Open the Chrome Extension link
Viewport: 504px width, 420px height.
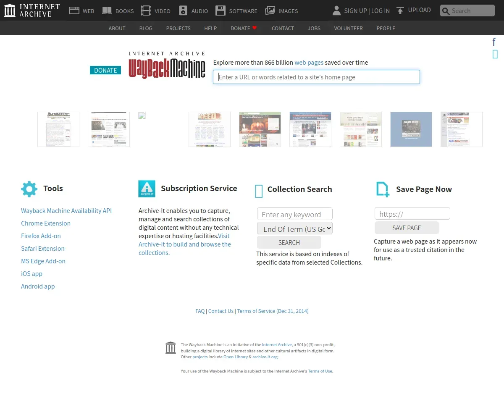(46, 223)
